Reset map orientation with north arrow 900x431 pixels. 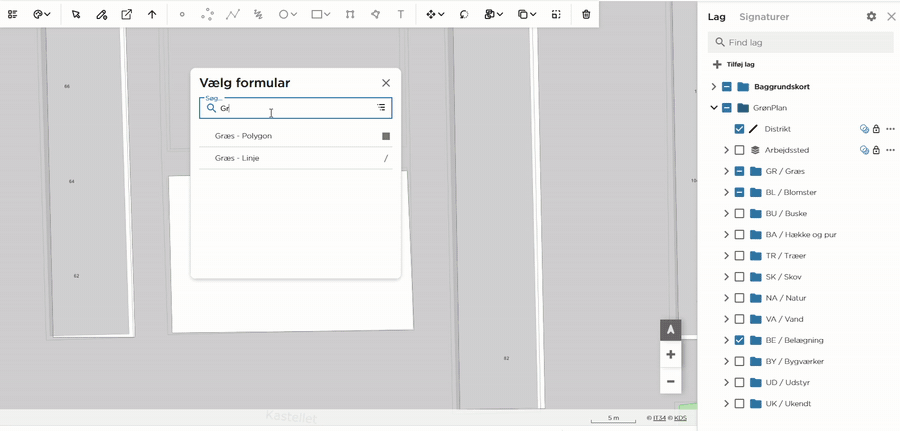coord(670,331)
